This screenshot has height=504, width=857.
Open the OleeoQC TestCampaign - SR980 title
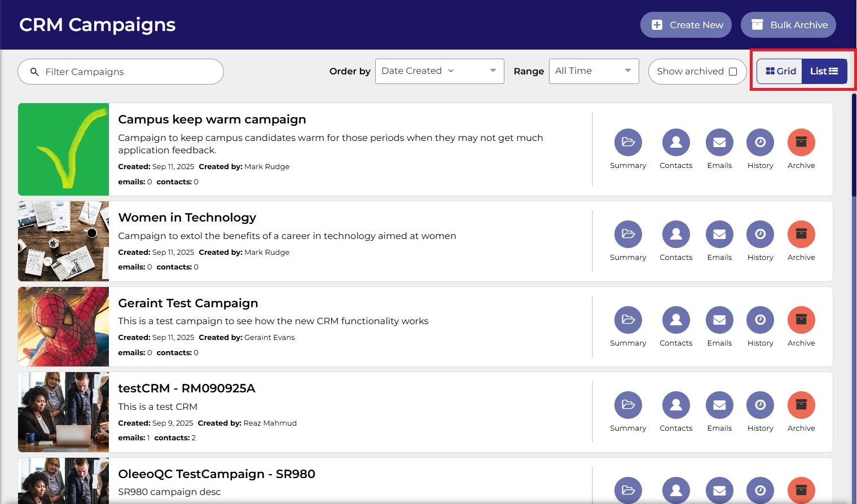point(217,474)
